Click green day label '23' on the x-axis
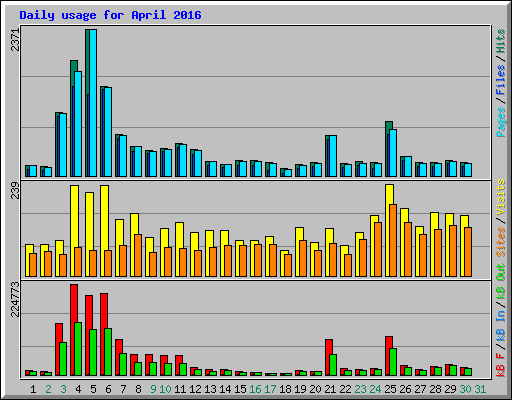Screen dimensions: 512x400 (360, 389)
